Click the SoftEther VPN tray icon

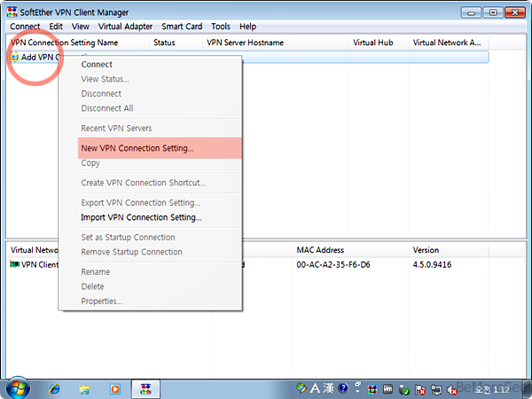coord(372,390)
